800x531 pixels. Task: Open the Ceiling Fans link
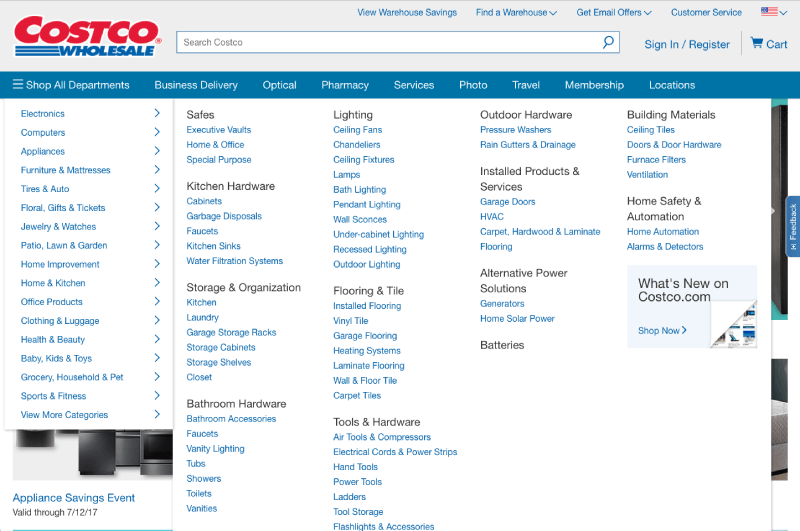pos(358,130)
